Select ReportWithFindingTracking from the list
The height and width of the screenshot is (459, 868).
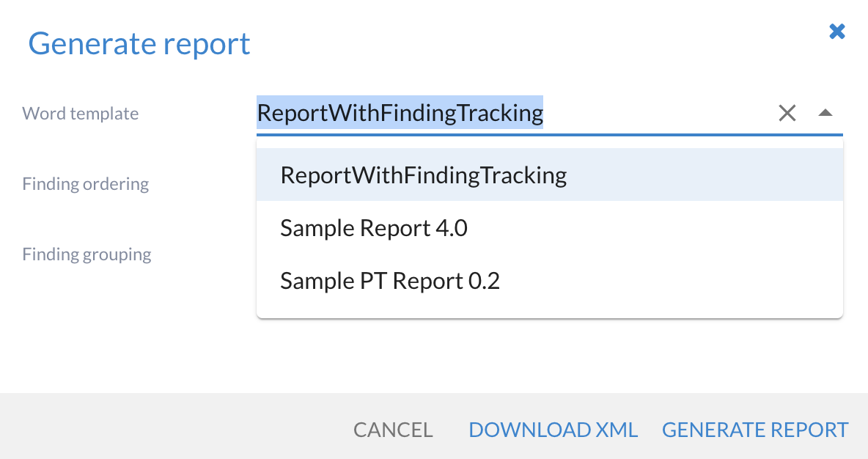[x=423, y=175]
